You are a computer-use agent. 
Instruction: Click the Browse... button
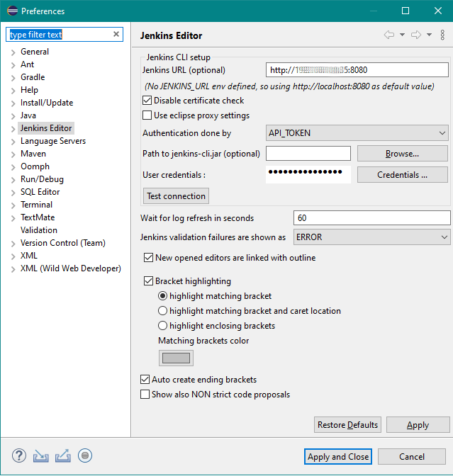pyautogui.click(x=402, y=154)
